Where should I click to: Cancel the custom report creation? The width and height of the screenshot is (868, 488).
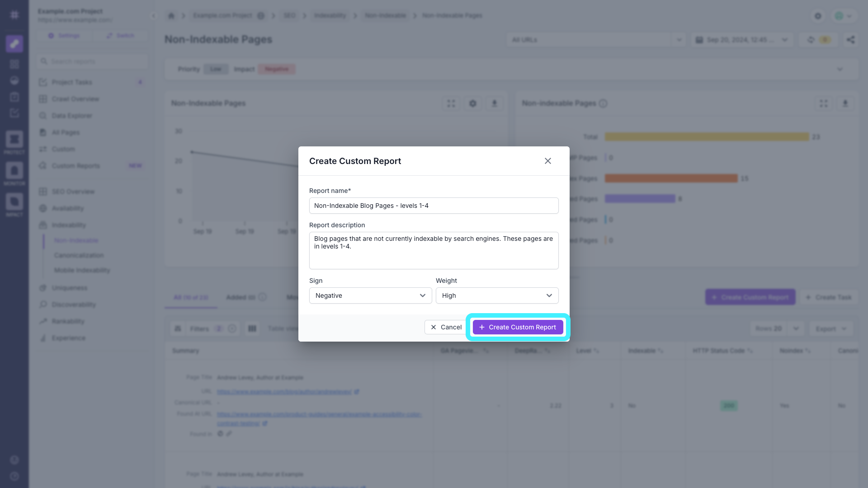(445, 327)
